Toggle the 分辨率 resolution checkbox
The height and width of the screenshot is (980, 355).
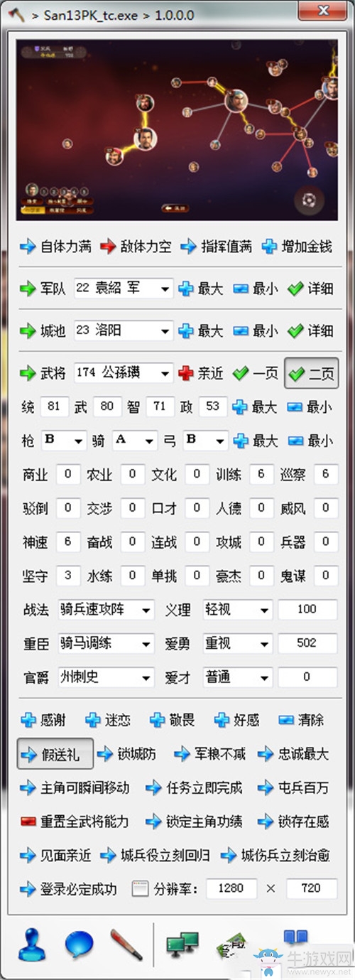click(x=141, y=888)
